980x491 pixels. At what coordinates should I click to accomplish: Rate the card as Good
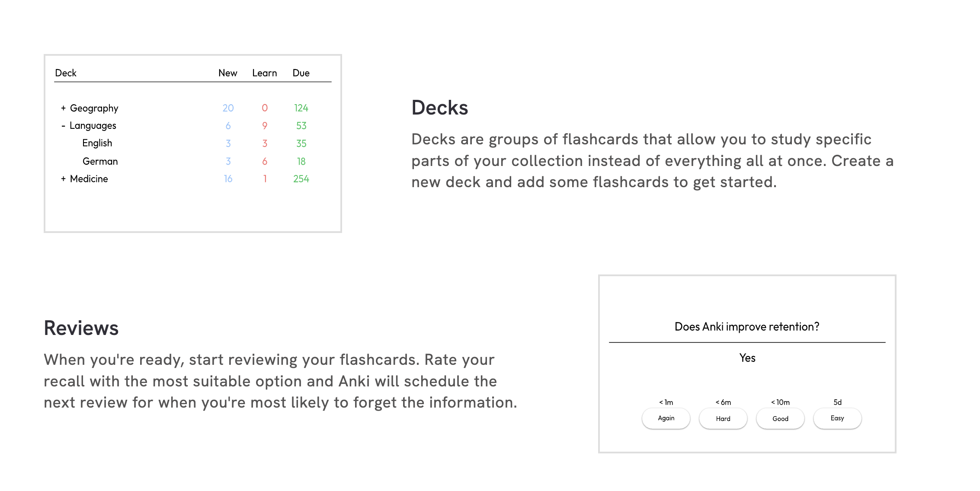[x=780, y=418]
